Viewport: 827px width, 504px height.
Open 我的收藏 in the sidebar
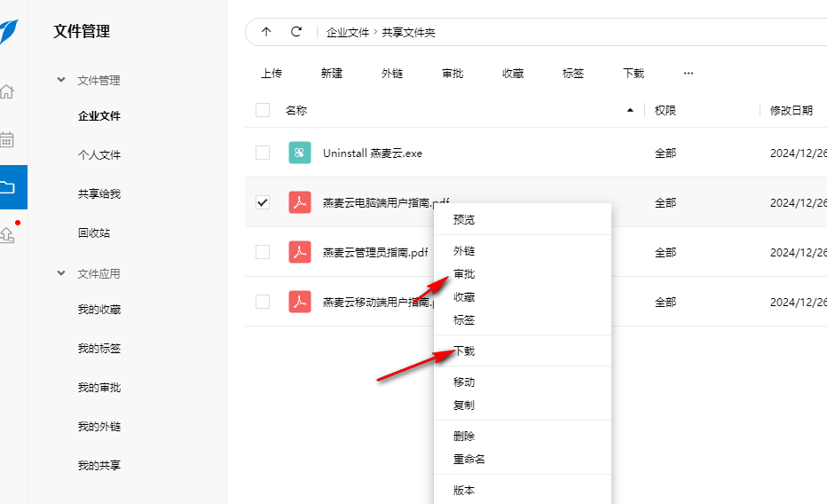point(99,310)
